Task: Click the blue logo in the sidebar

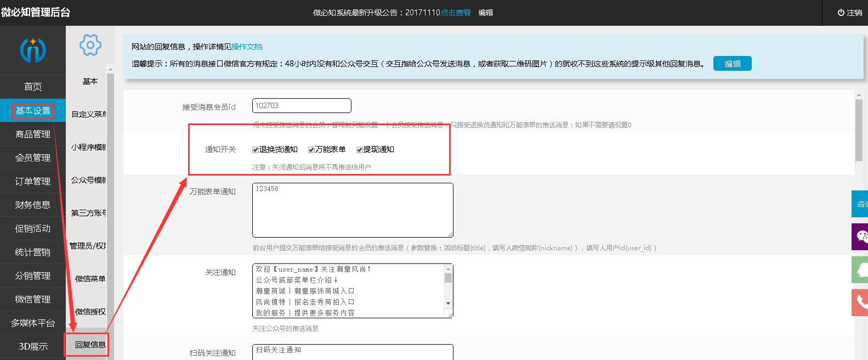Action: [33, 50]
